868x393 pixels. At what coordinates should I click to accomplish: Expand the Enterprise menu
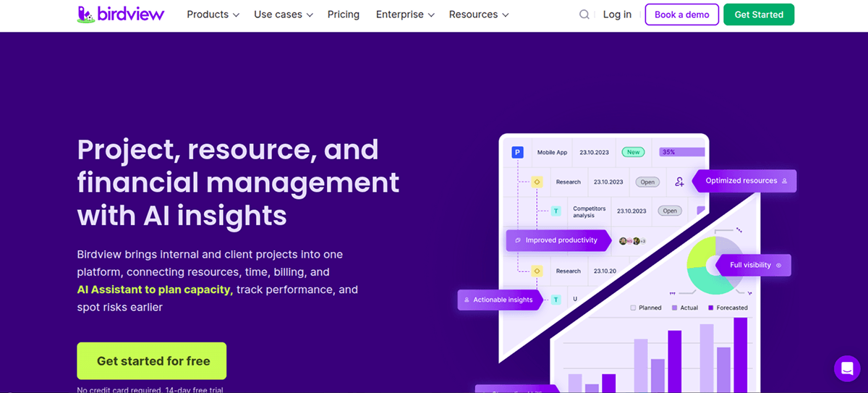click(x=405, y=14)
